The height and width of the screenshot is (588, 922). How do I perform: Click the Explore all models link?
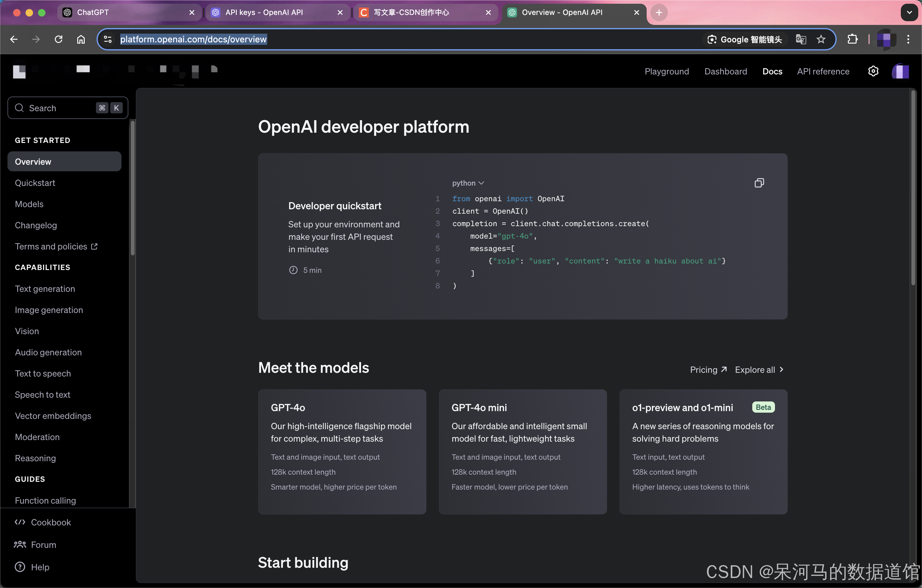(x=759, y=369)
